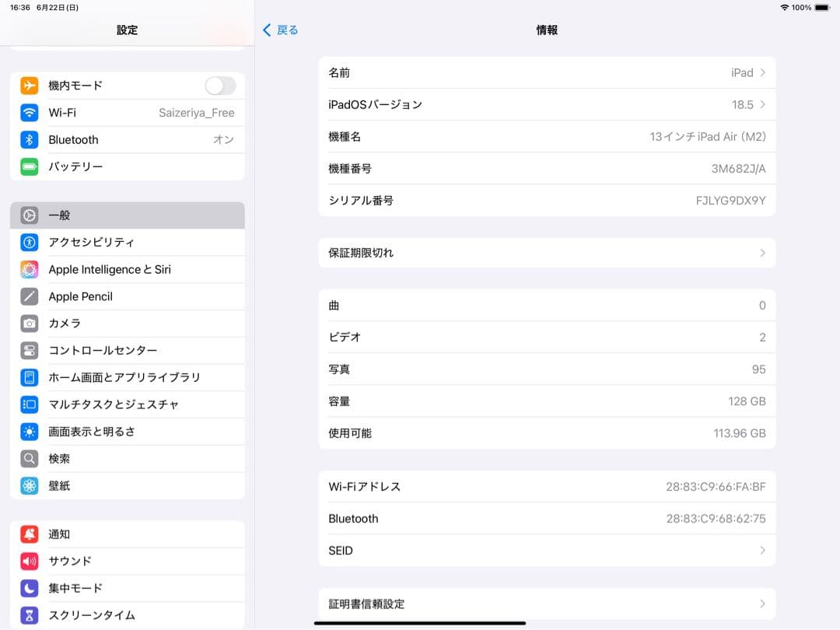Toggle 機内モード on
Image resolution: width=840 pixels, height=630 pixels.
coord(220,86)
